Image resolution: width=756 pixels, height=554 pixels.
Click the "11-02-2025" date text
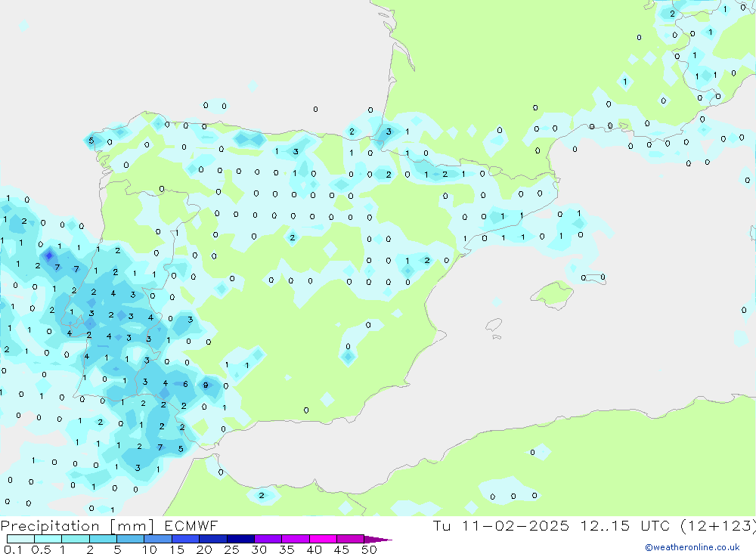[516, 525]
